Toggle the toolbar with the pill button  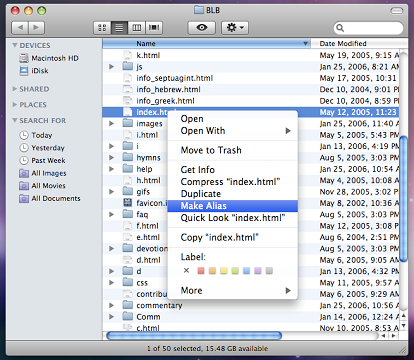(x=397, y=11)
